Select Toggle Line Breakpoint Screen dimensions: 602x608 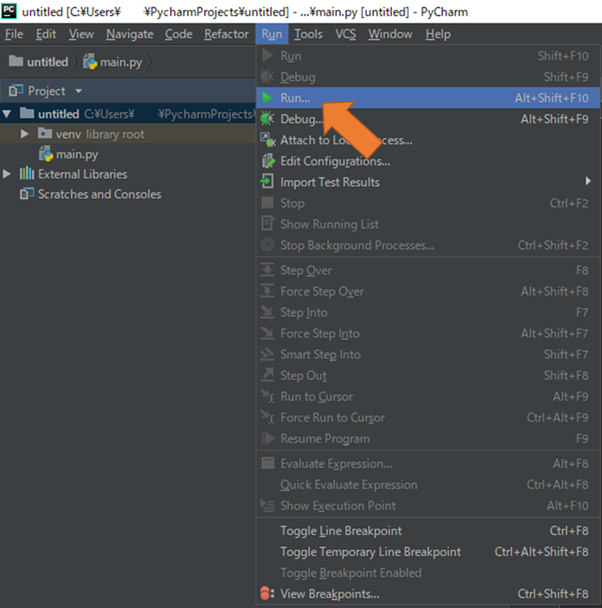(x=428, y=530)
